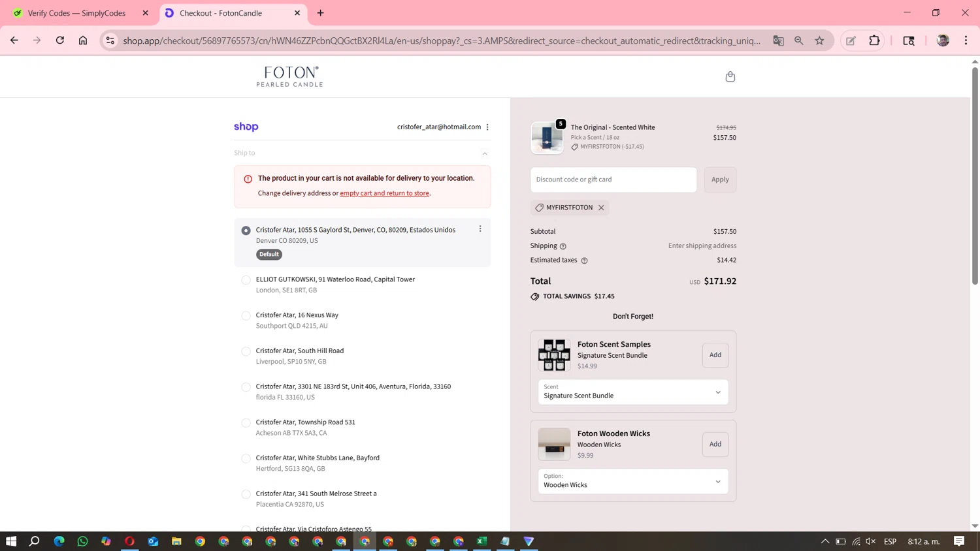This screenshot has width=980, height=551.
Task: Go back to the previous page
Action: pyautogui.click(x=14, y=40)
